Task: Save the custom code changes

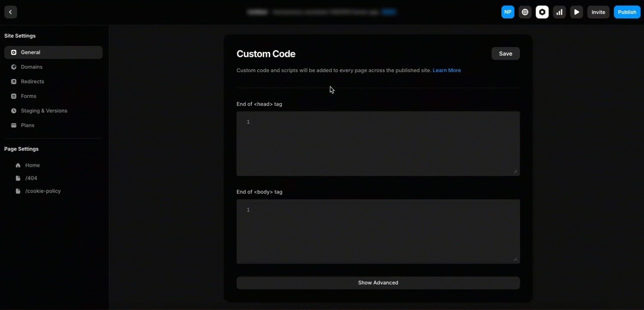Action: (x=505, y=53)
